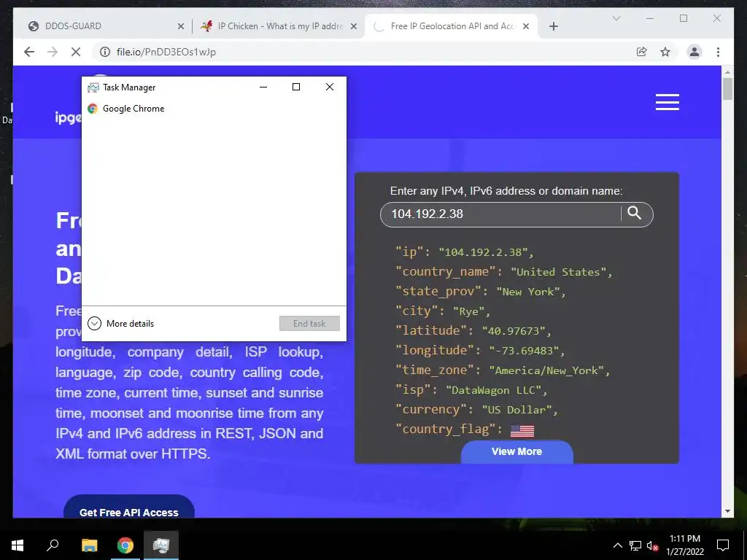The image size is (747, 560).
Task: Open File Explorer from taskbar
Action: tap(89, 545)
